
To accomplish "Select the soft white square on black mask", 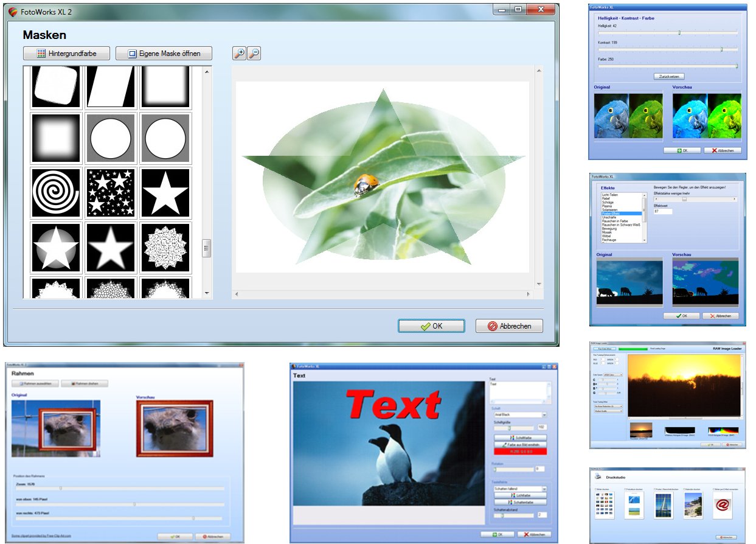I will [56, 138].
